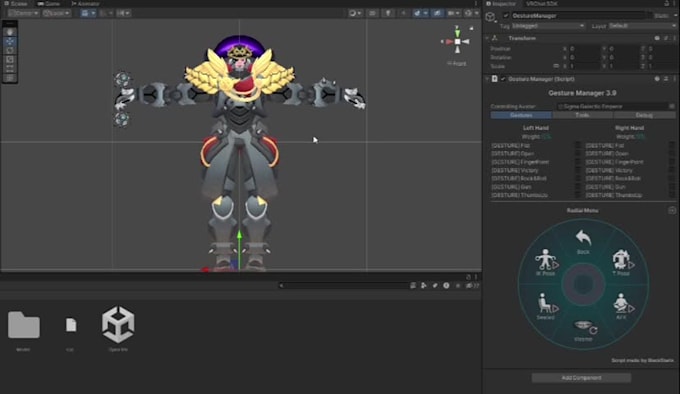The image size is (680, 394).
Task: Open Transform component preset icon
Action: coord(666,38)
